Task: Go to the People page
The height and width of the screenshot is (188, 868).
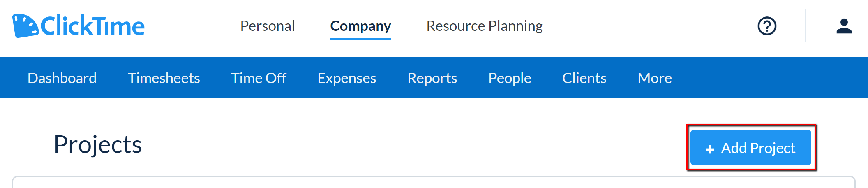Action: [x=510, y=78]
